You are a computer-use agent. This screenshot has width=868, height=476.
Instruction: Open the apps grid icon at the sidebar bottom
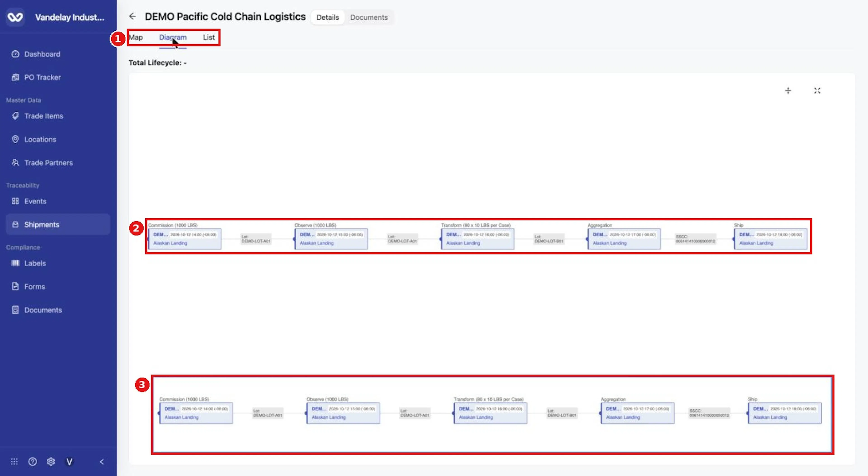coord(14,462)
